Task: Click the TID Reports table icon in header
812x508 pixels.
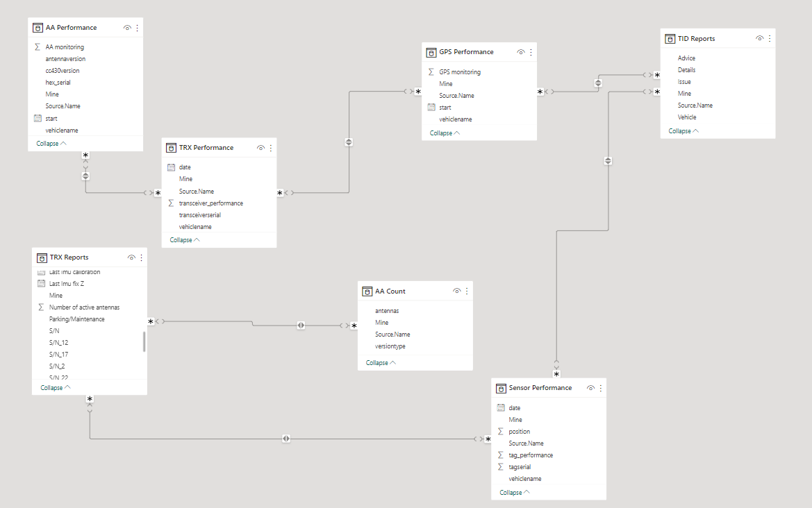Action: [670, 39]
